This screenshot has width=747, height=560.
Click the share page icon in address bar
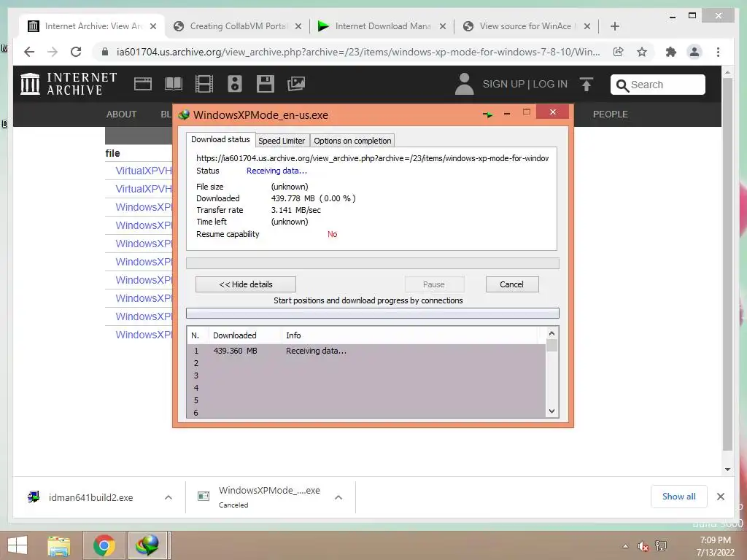point(619,52)
